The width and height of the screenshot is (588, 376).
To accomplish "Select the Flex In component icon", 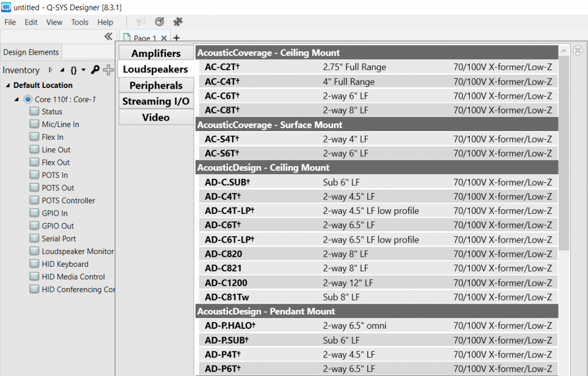I will click(34, 137).
